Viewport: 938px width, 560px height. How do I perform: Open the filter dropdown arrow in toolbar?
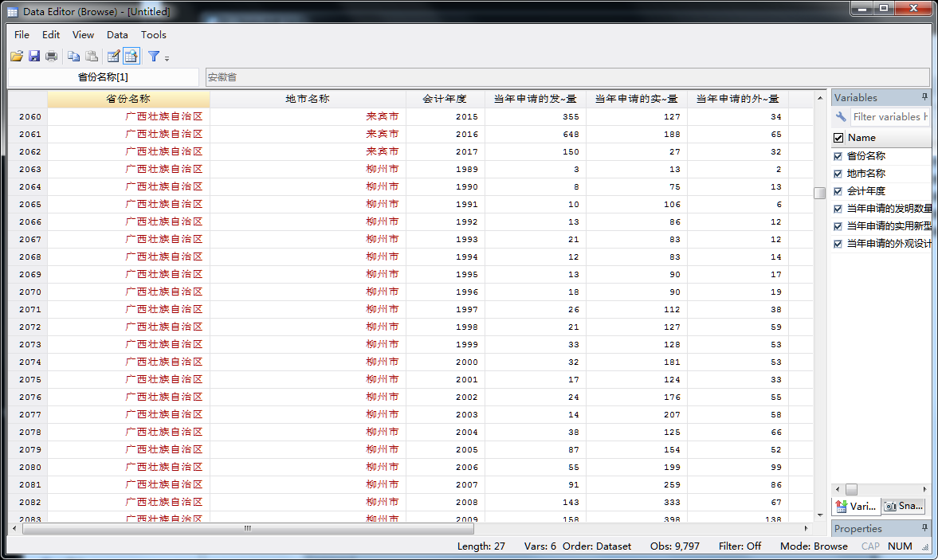tap(167, 59)
